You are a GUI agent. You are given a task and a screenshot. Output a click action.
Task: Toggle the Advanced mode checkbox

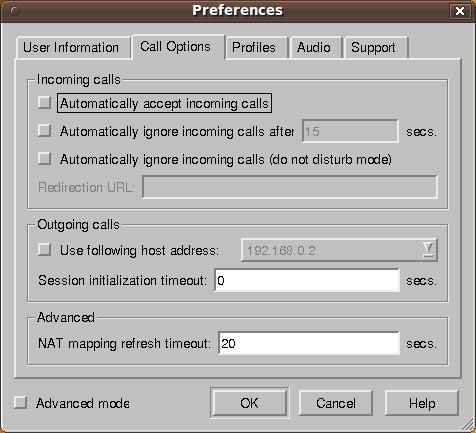coord(20,402)
